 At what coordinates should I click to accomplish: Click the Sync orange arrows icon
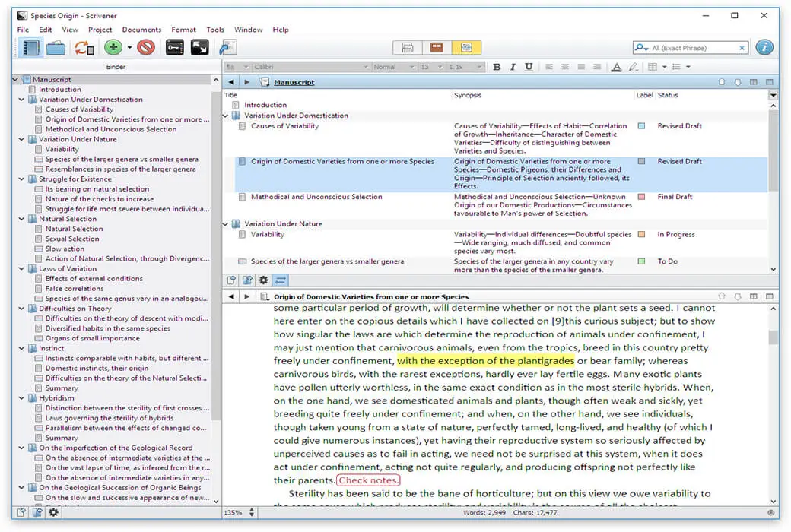click(84, 48)
